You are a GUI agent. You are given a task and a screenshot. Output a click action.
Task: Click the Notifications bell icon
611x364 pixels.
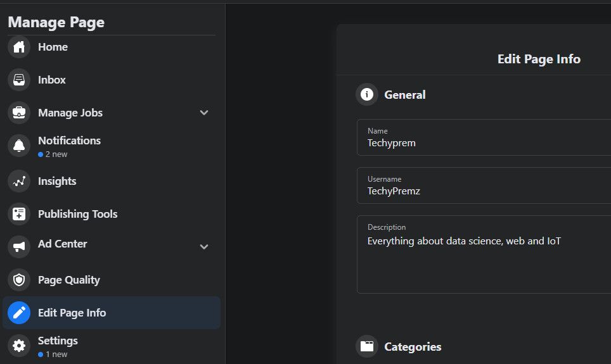point(19,146)
